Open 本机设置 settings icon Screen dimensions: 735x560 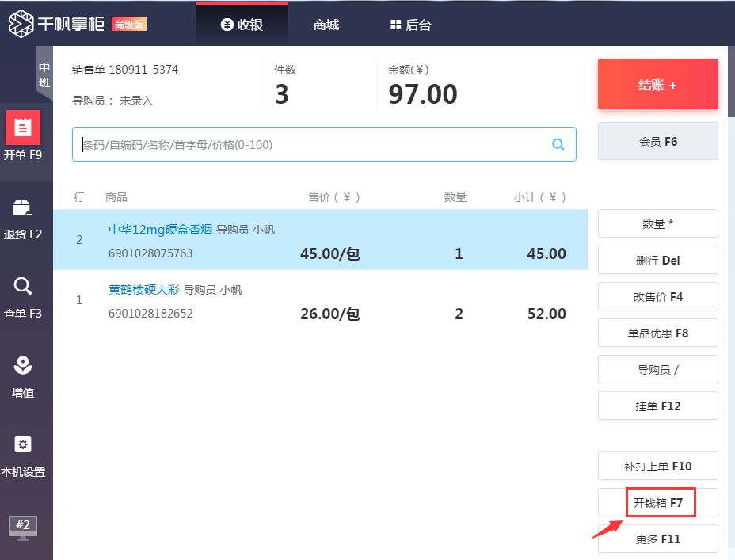click(x=22, y=444)
